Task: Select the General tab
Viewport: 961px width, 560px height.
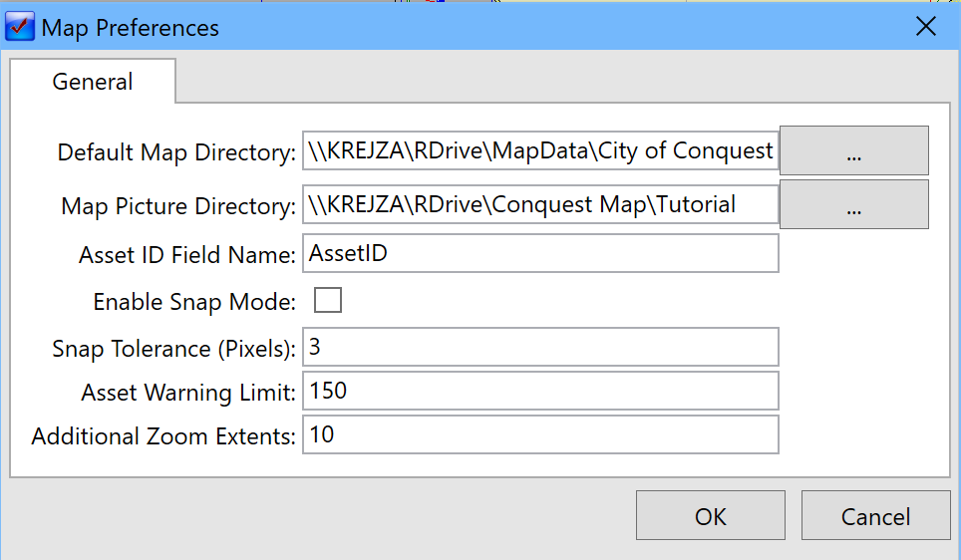Action: [93, 81]
